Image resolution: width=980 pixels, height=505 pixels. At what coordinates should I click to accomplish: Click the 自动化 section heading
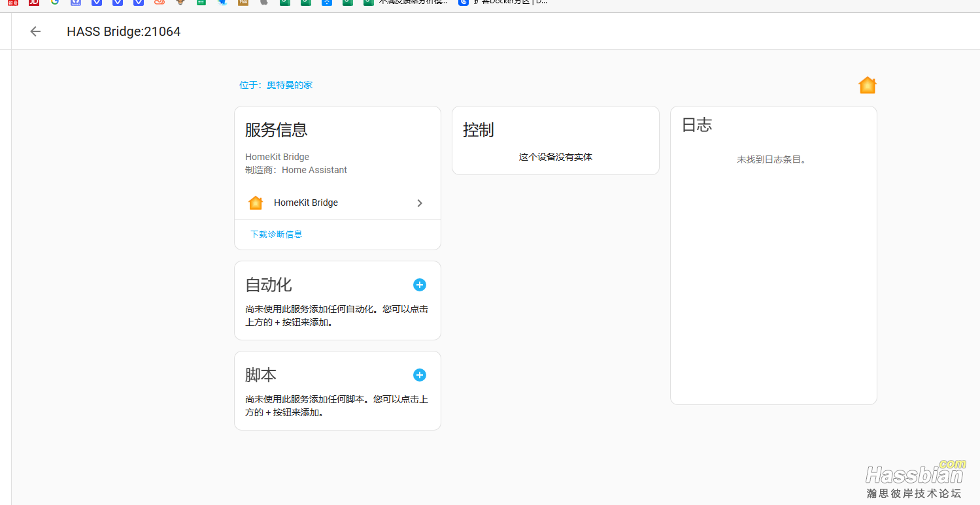[269, 285]
